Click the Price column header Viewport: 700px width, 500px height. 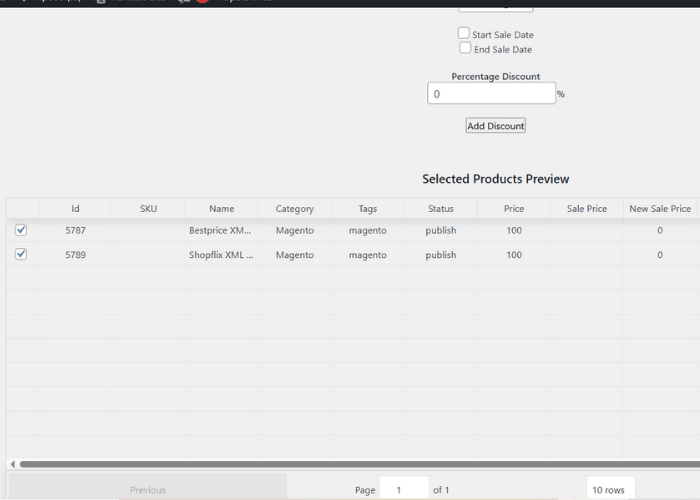coord(514,209)
